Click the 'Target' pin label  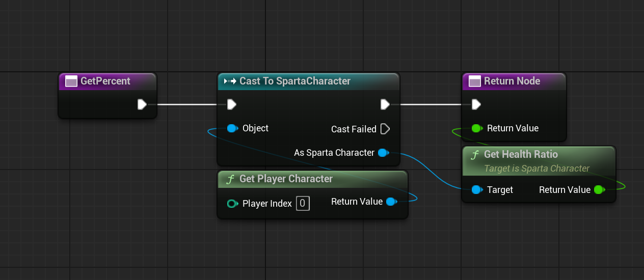coord(500,190)
